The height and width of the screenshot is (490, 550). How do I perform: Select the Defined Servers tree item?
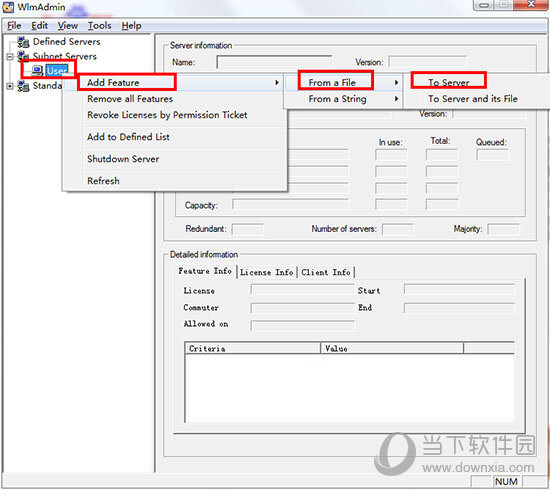pyautogui.click(x=67, y=42)
